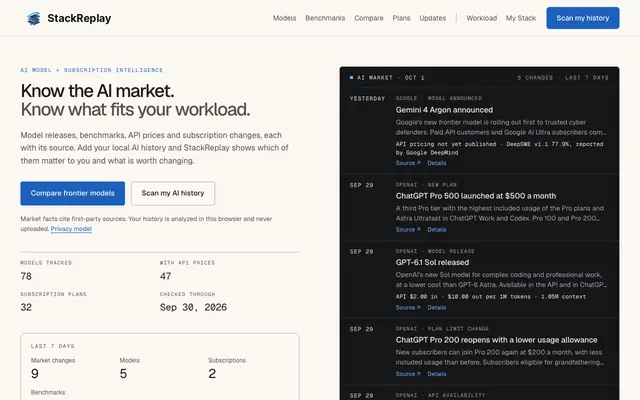640x400 pixels.
Task: Open Source link for Gemini 4 Argon
Action: pyautogui.click(x=407, y=163)
